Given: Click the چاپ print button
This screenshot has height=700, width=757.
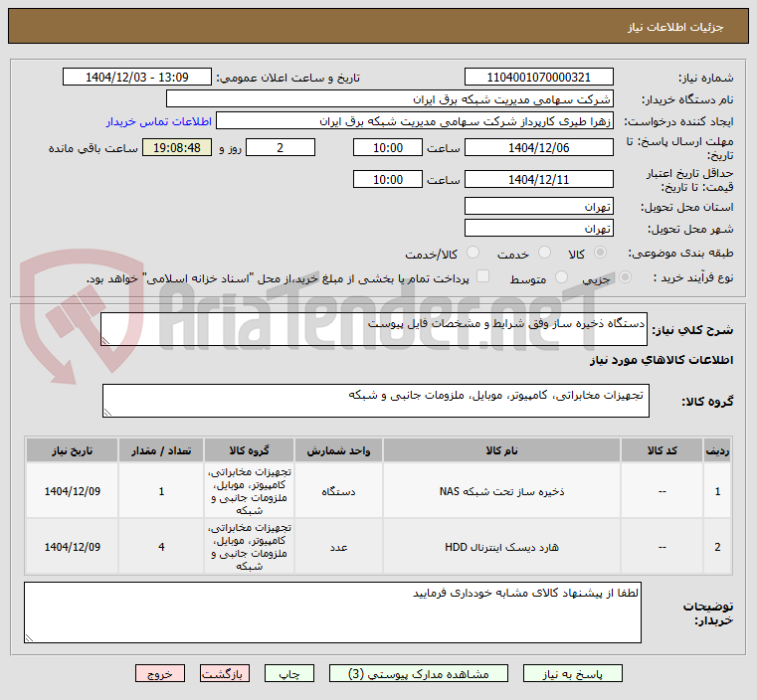Looking at the screenshot, I should pos(289,673).
